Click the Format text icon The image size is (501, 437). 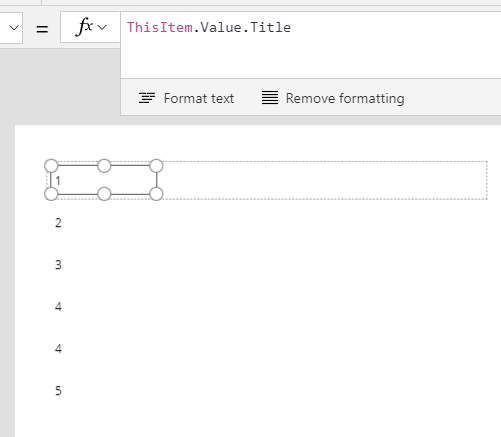pyautogui.click(x=147, y=98)
